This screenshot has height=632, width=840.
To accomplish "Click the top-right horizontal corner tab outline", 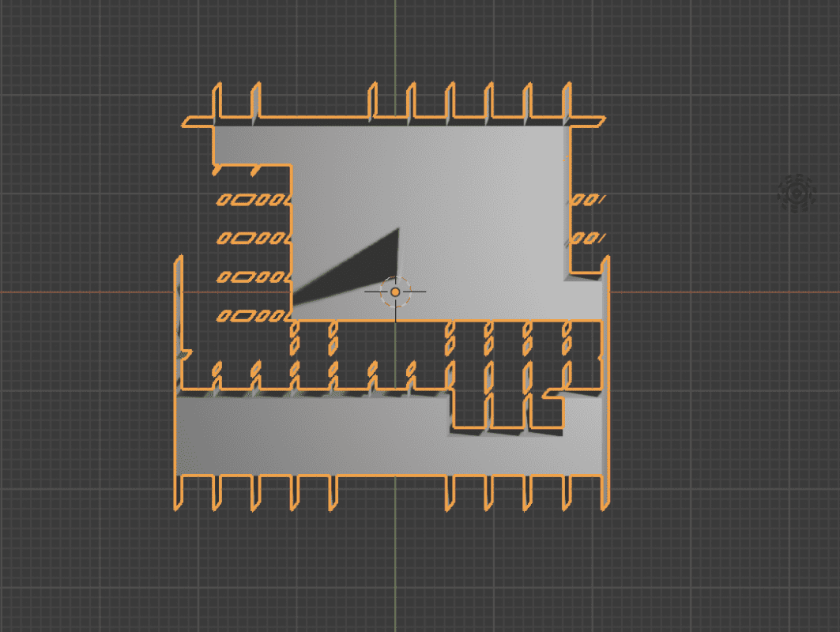I will pyautogui.click(x=588, y=122).
